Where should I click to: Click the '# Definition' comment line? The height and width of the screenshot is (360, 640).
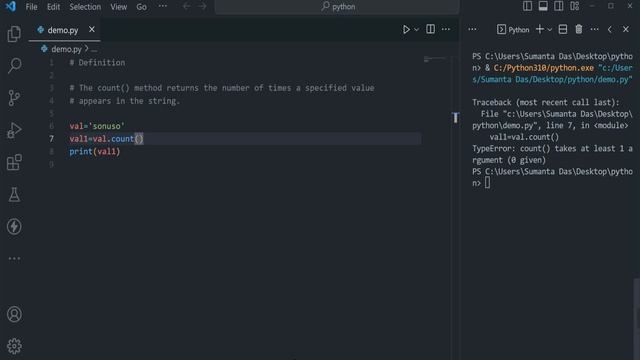tap(97, 62)
